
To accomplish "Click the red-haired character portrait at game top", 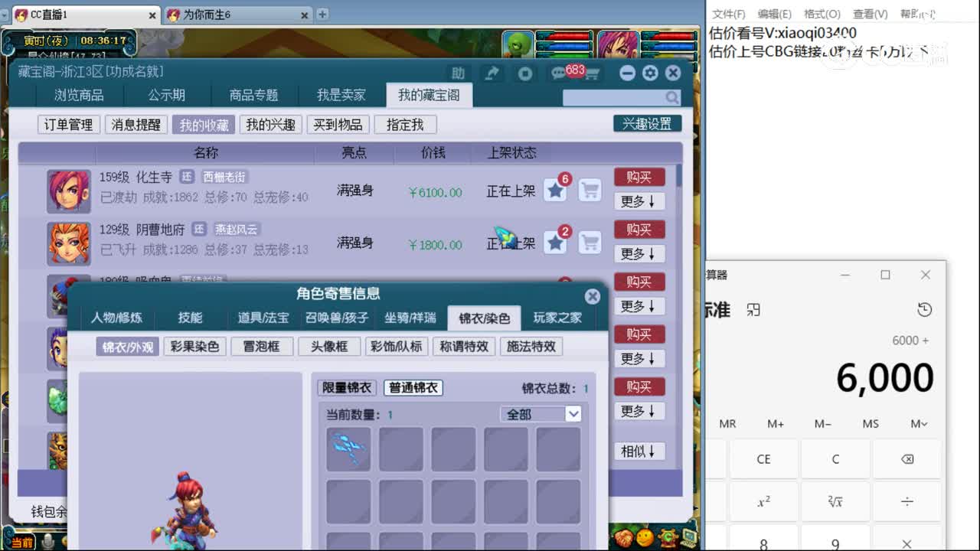I will pyautogui.click(x=618, y=44).
